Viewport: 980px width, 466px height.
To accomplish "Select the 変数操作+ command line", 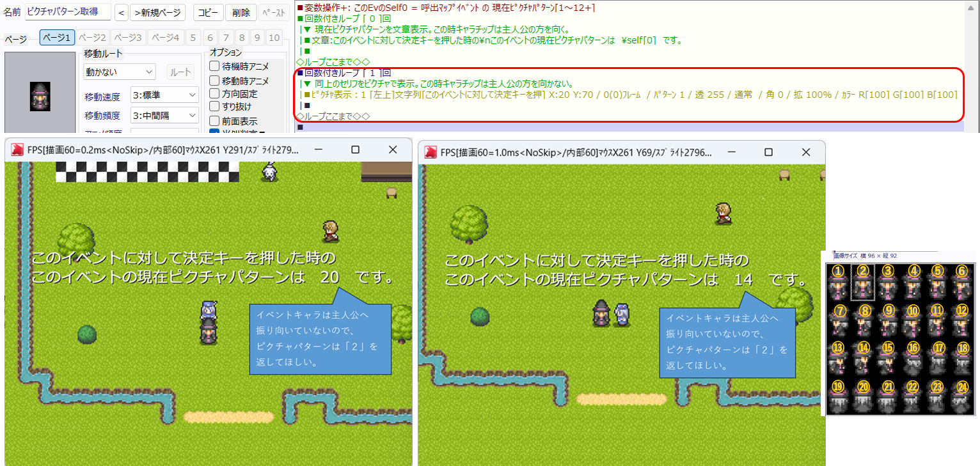I will [446, 8].
